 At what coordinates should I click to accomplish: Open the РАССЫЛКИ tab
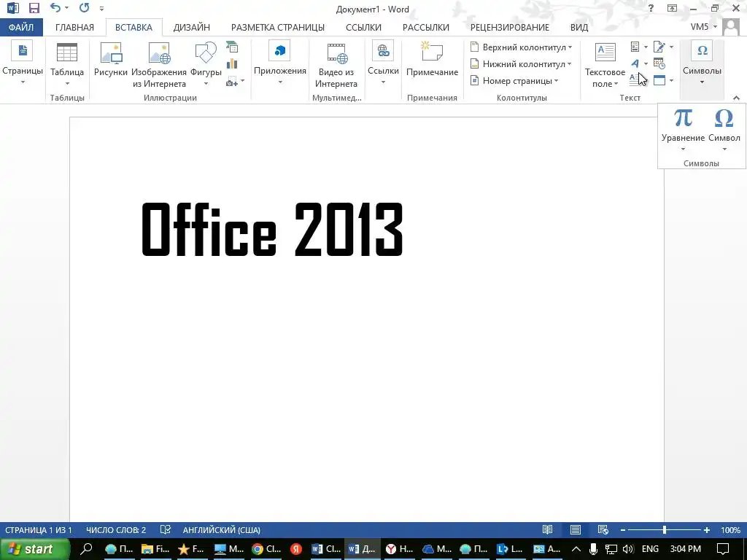pos(426,27)
